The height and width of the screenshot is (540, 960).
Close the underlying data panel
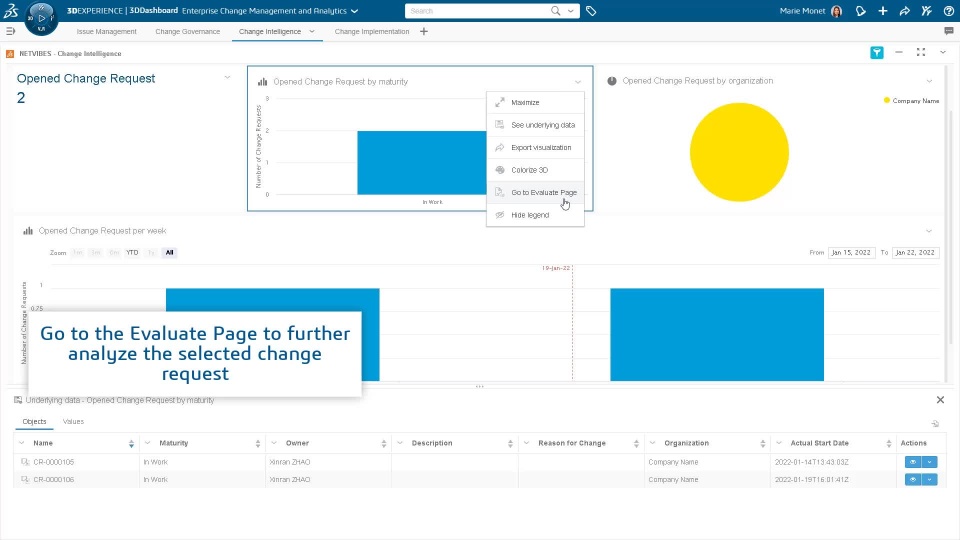point(940,400)
